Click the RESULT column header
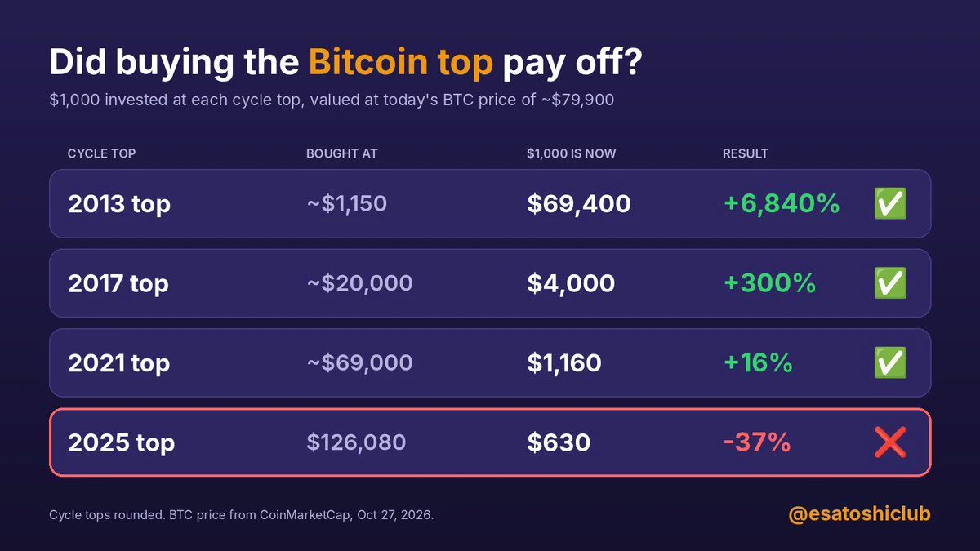This screenshot has width=980, height=551. [746, 153]
